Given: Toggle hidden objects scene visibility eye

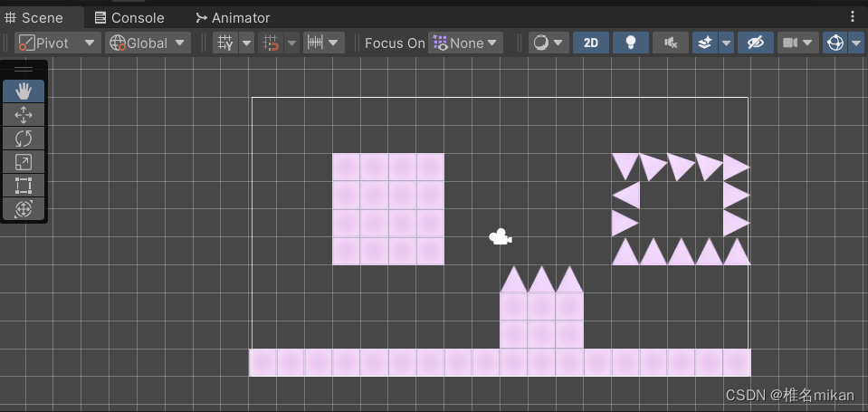Looking at the screenshot, I should point(756,43).
